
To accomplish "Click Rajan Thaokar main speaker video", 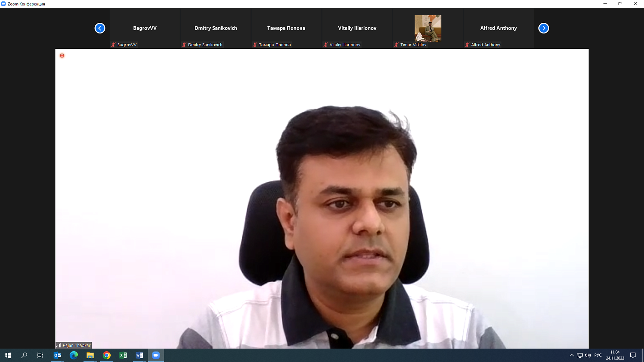I will coord(322,199).
